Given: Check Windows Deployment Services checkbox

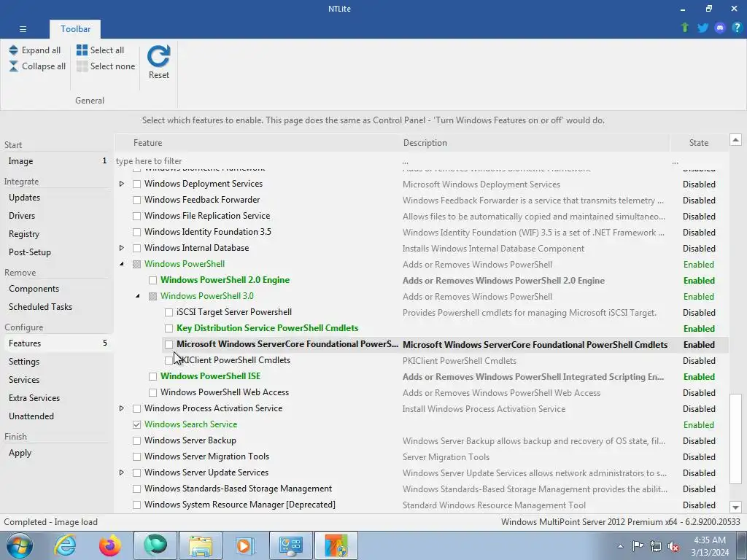Looking at the screenshot, I should pyautogui.click(x=136, y=184).
